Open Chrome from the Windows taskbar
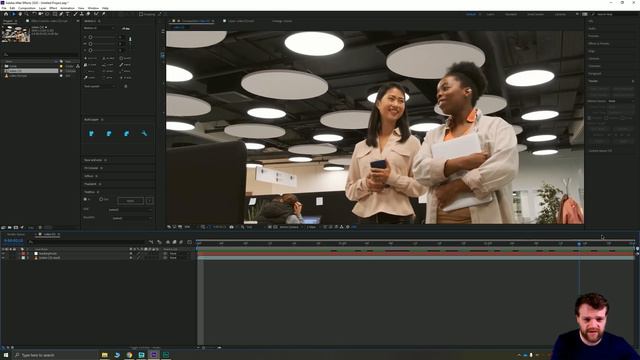This screenshot has height=360, width=640. [129, 355]
